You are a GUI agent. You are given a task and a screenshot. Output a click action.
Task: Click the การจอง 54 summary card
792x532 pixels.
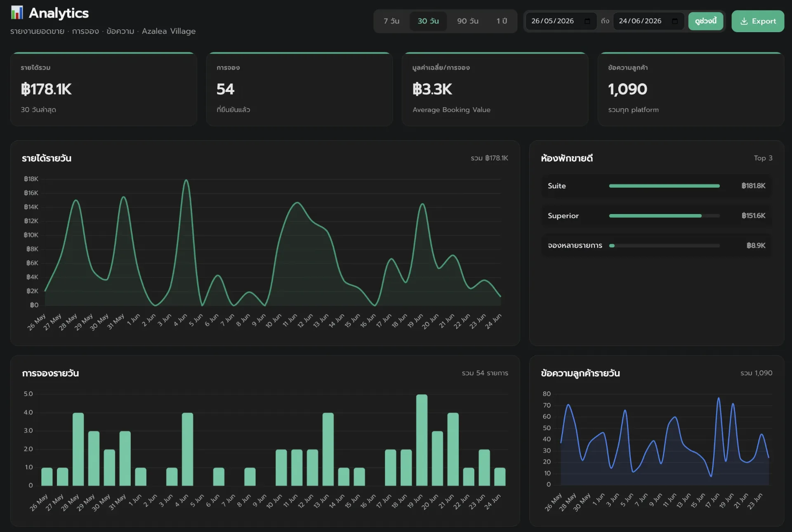[299, 89]
